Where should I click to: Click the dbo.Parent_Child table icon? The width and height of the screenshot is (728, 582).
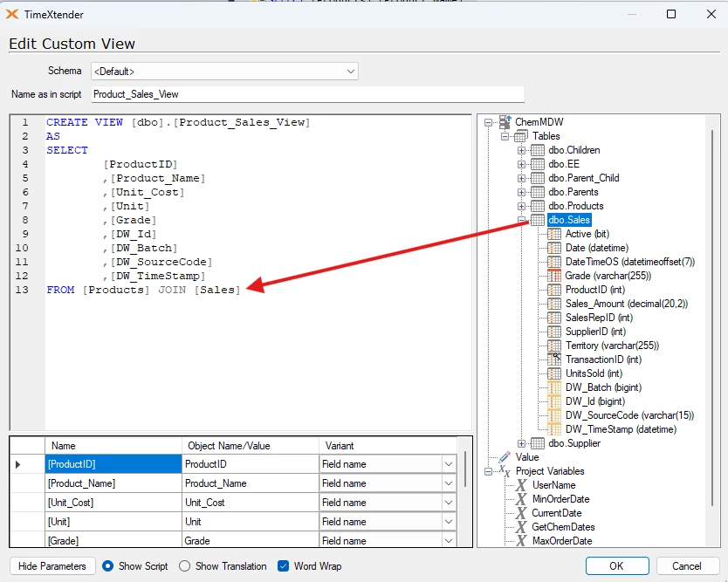[538, 178]
